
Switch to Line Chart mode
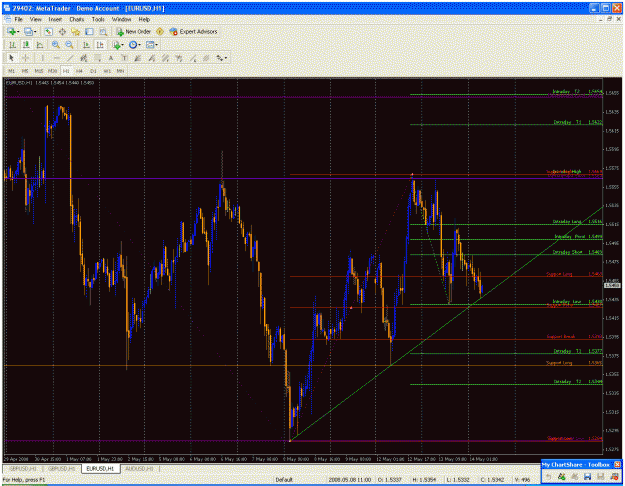(x=39, y=45)
